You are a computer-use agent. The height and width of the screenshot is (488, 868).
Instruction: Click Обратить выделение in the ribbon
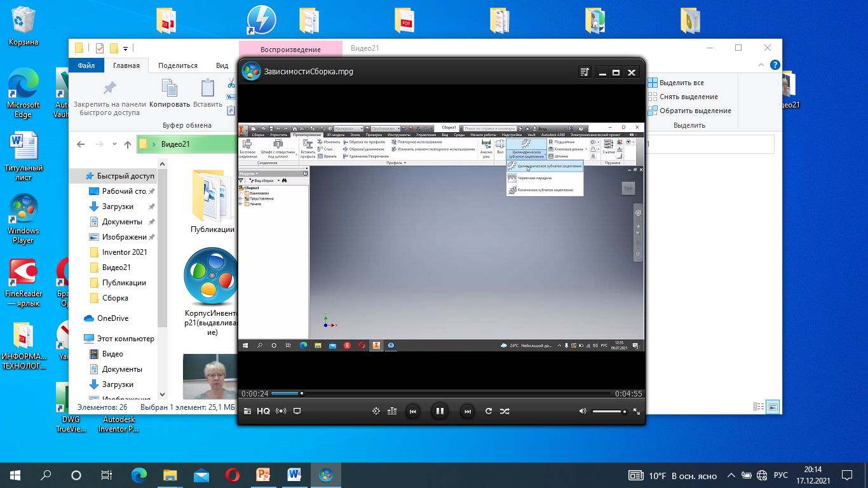(x=689, y=111)
